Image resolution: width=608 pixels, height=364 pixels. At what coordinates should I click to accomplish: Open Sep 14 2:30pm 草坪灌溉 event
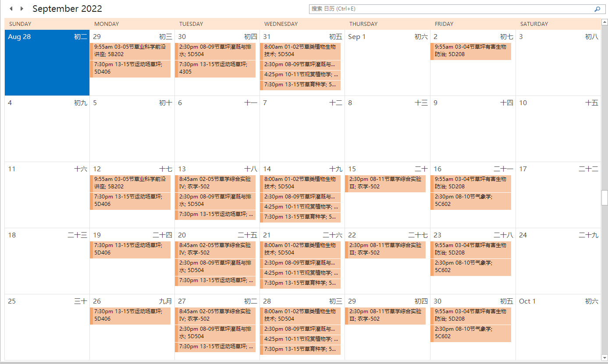point(300,197)
